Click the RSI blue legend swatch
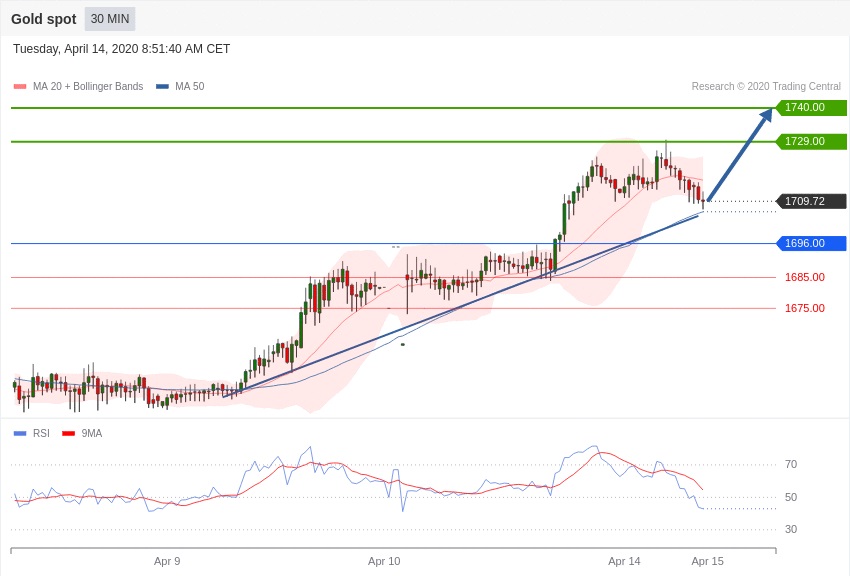 coord(20,433)
